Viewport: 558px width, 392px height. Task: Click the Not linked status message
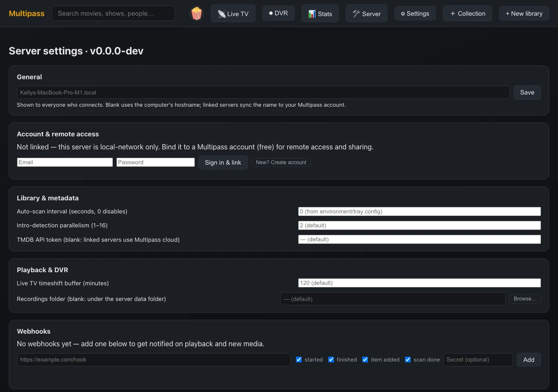tap(195, 147)
